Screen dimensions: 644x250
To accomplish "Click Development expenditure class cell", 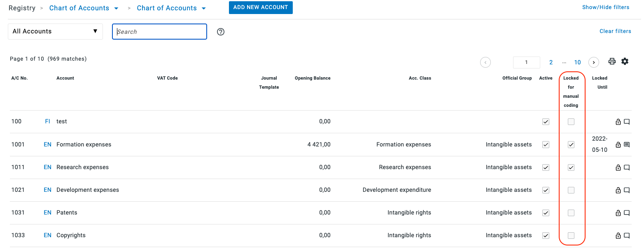I will (x=397, y=190).
